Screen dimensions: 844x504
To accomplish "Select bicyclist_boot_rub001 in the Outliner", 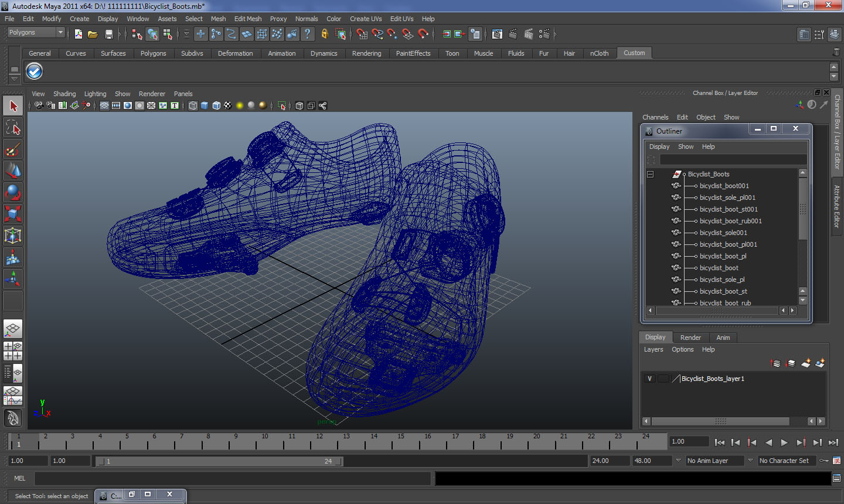I will coord(730,221).
